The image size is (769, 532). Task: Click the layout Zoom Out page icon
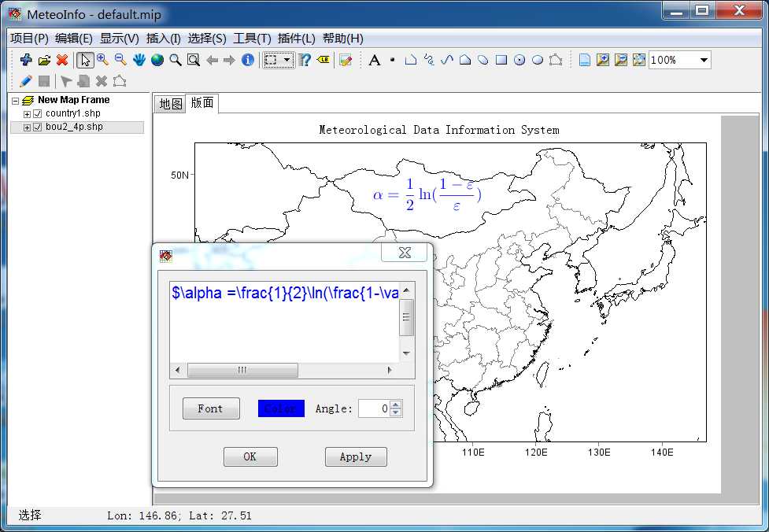point(621,60)
